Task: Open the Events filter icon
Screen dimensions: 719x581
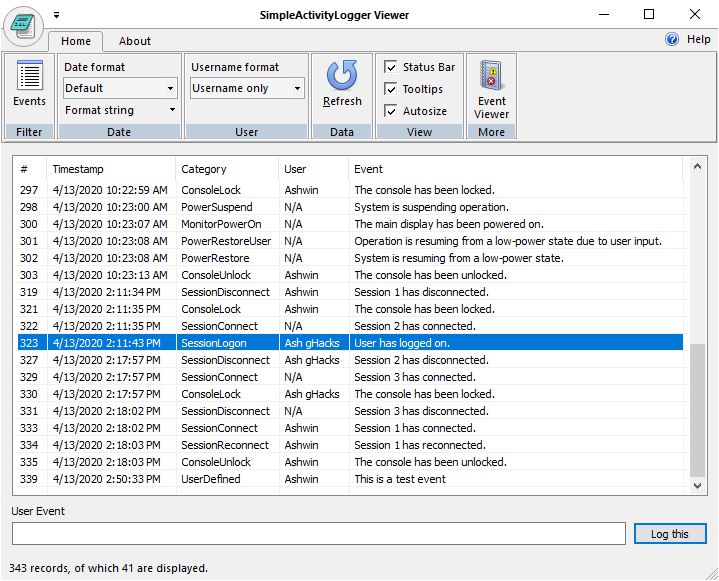Action: 29,85
